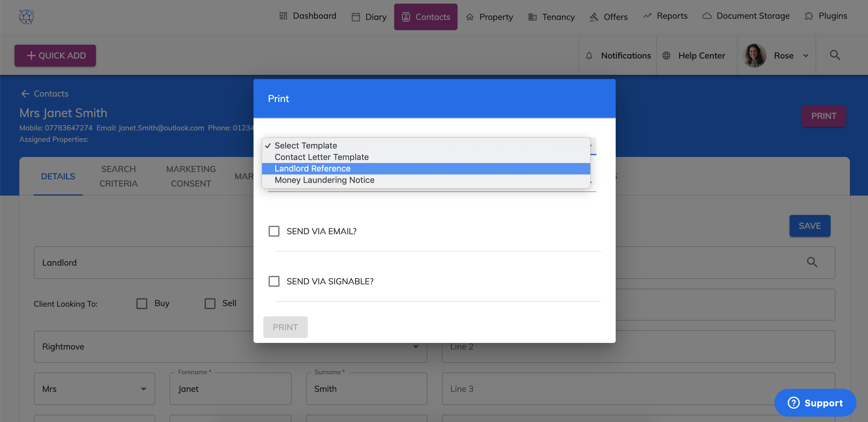Click the Help Center globe icon

click(666, 56)
